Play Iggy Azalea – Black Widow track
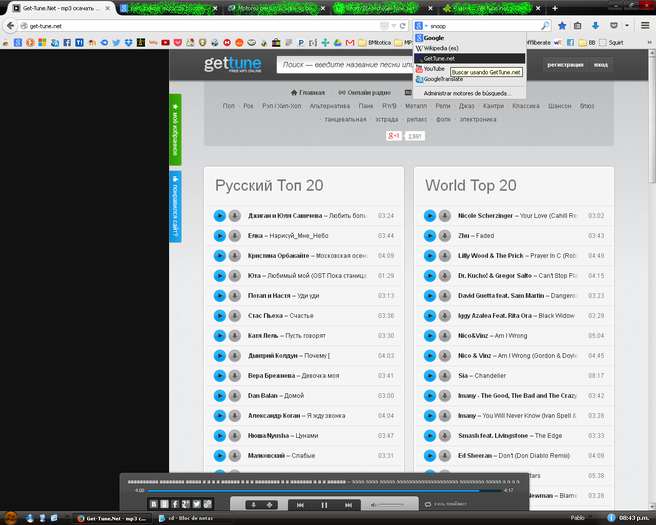 430,315
